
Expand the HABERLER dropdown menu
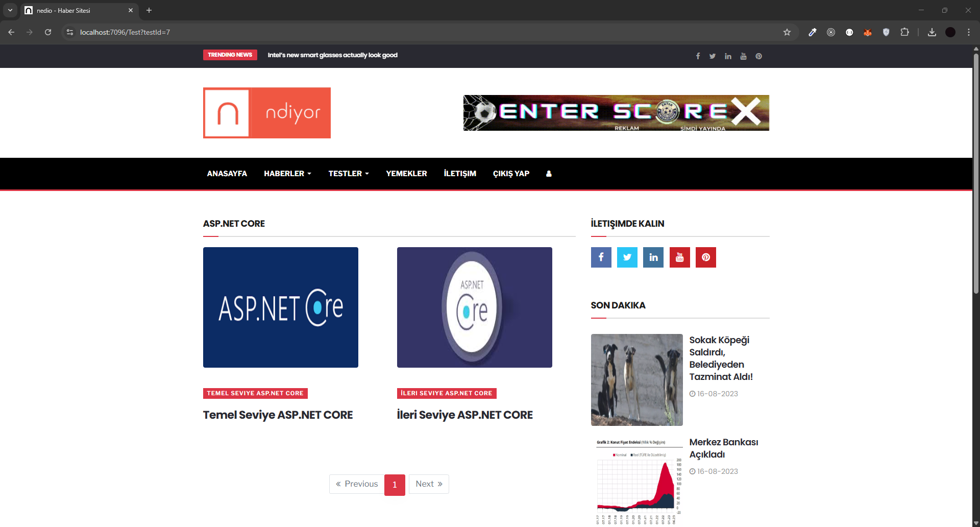[x=287, y=174]
